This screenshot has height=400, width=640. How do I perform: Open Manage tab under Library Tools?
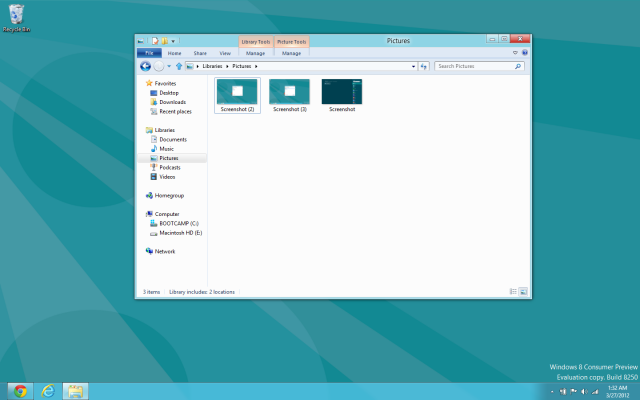[256, 53]
